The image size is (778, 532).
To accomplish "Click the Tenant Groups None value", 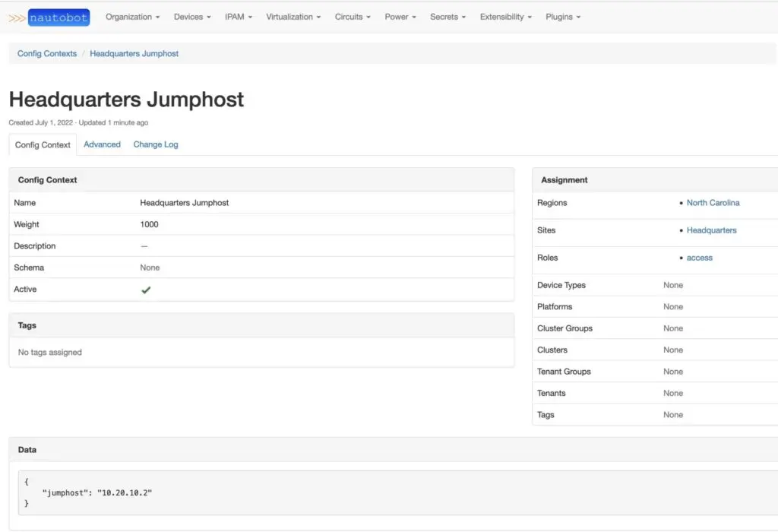I will pos(673,371).
